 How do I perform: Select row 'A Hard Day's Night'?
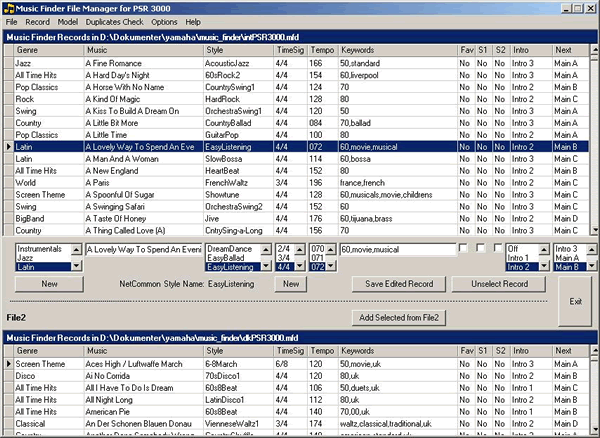pos(297,75)
